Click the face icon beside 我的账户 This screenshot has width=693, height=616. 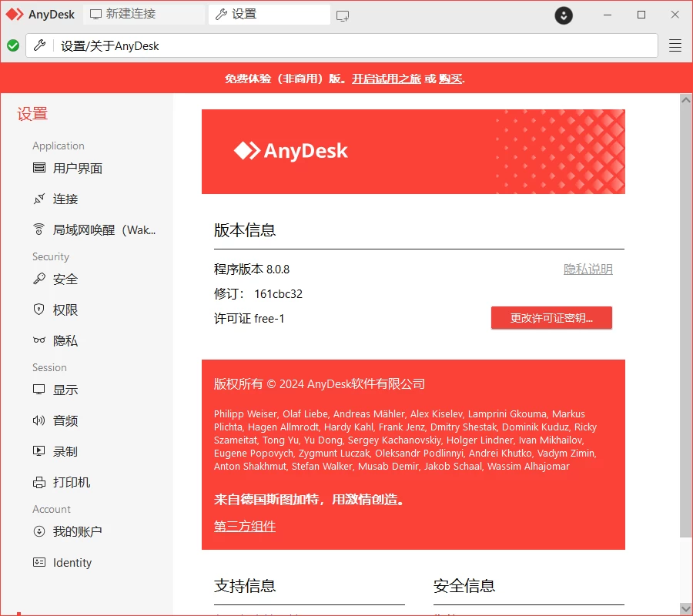[39, 531]
